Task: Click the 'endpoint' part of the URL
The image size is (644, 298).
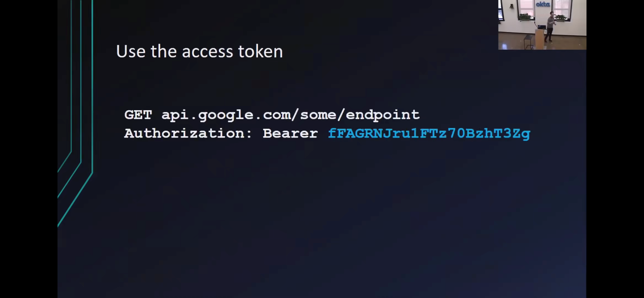Action: tap(382, 116)
